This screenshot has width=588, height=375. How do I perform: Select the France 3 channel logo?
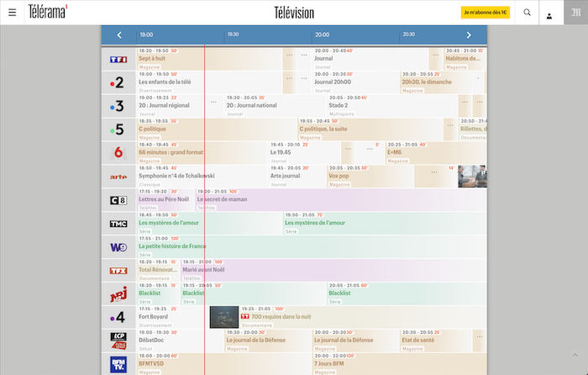pyautogui.click(x=117, y=106)
